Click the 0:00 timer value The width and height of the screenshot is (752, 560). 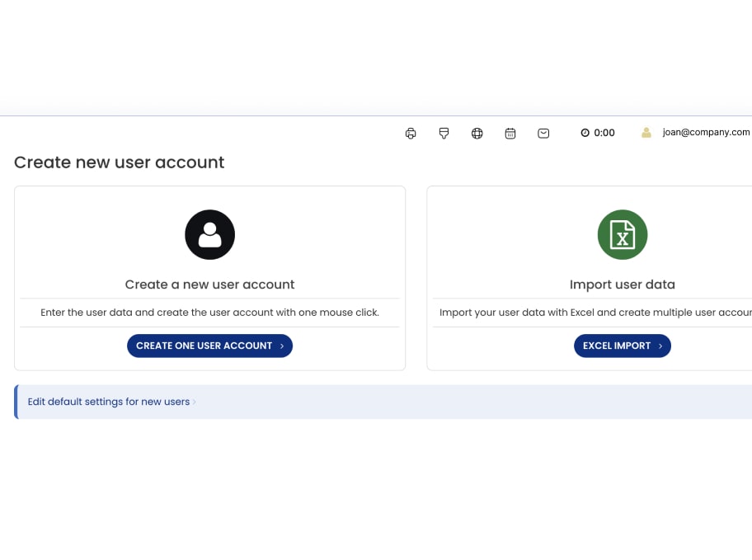pyautogui.click(x=604, y=133)
